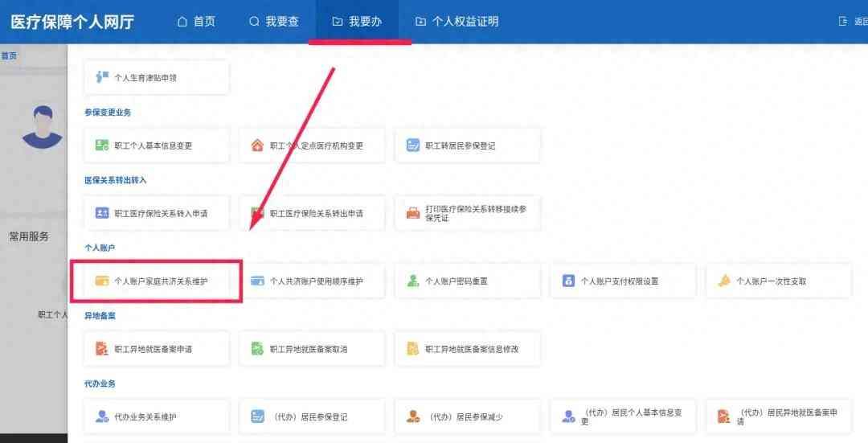Click the printer icon for 打印医疗保险关系转移接续参保凭证
Viewport: 868px width, 443px height.
[x=413, y=213]
